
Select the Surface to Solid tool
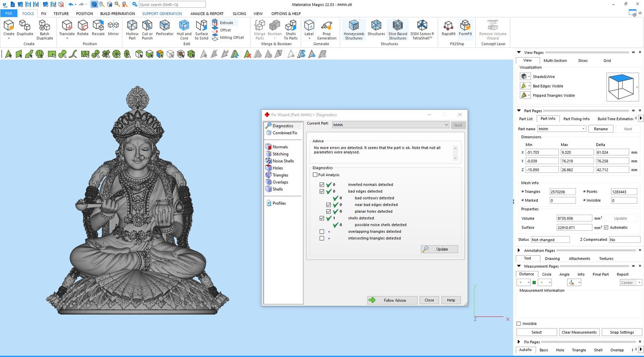[x=201, y=29]
